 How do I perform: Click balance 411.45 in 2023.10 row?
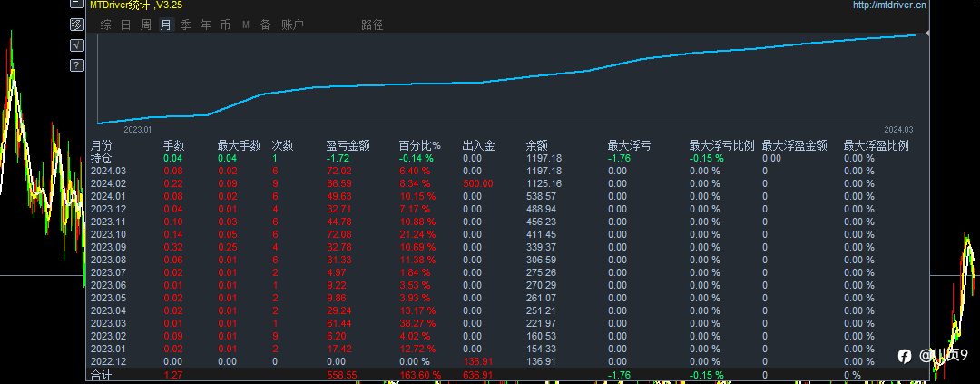pyautogui.click(x=541, y=234)
